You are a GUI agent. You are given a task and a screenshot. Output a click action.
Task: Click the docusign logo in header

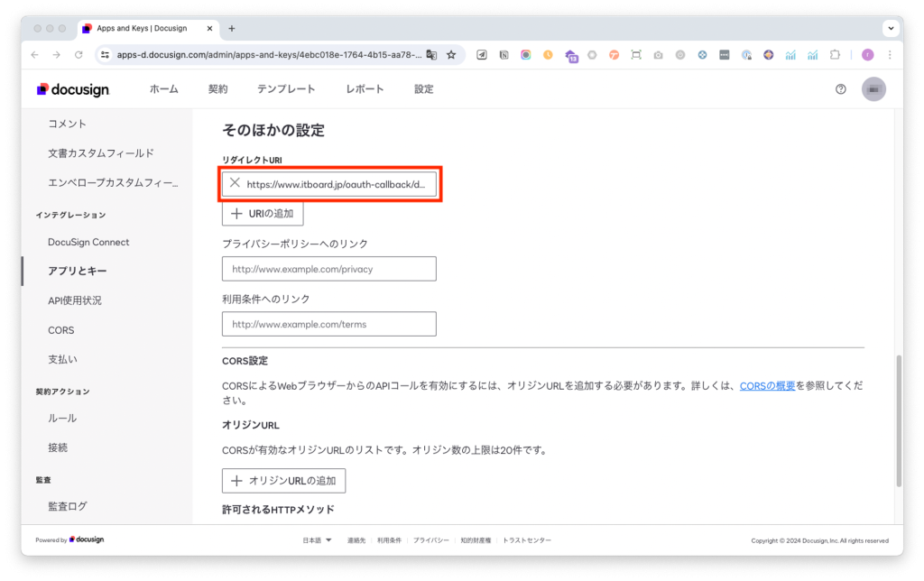pyautogui.click(x=73, y=89)
